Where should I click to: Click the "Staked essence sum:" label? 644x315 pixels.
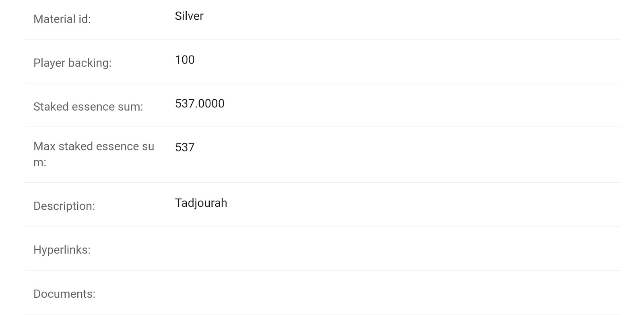point(88,107)
